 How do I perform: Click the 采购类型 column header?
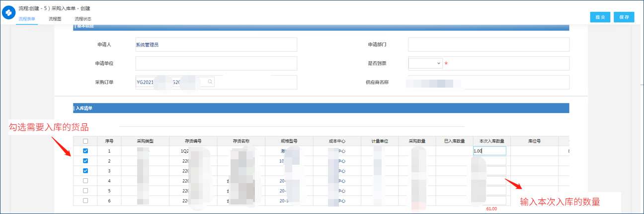145,141
